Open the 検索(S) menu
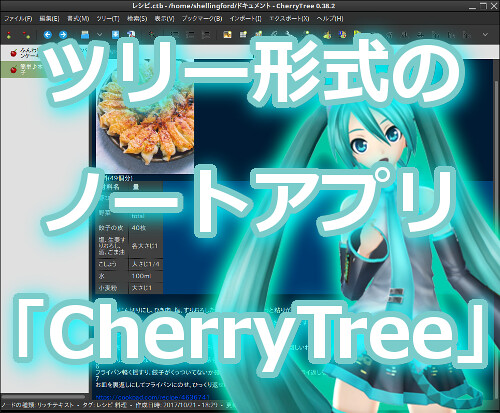 [x=137, y=19]
